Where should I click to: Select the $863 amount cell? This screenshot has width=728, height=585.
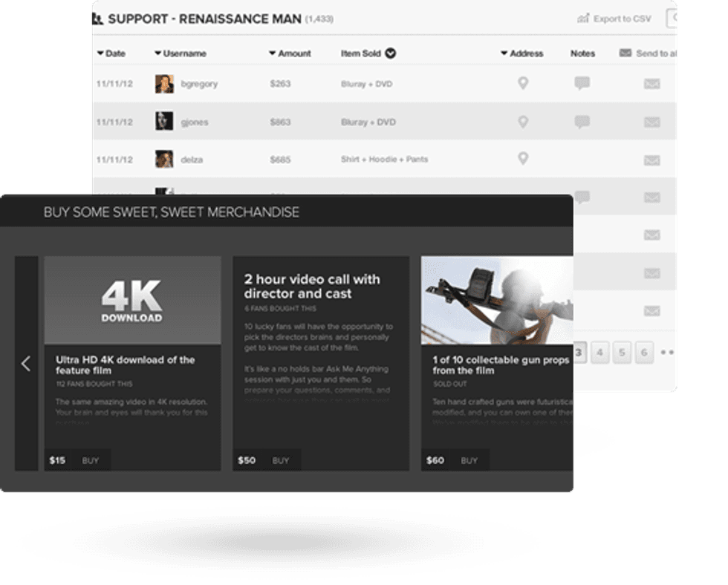click(x=281, y=122)
